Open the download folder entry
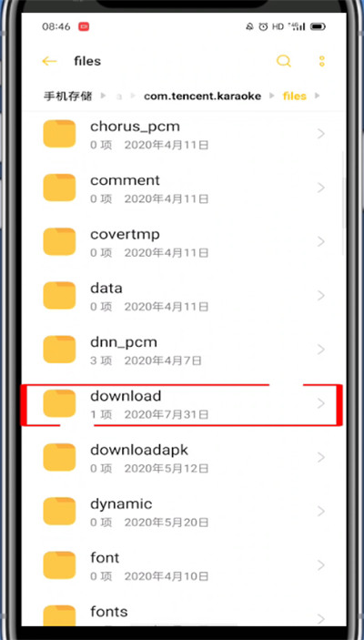The height and width of the screenshot is (640, 364). point(182,404)
